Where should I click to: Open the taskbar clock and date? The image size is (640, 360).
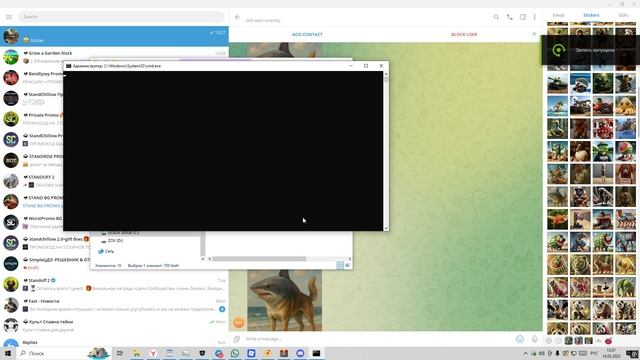pos(611,353)
